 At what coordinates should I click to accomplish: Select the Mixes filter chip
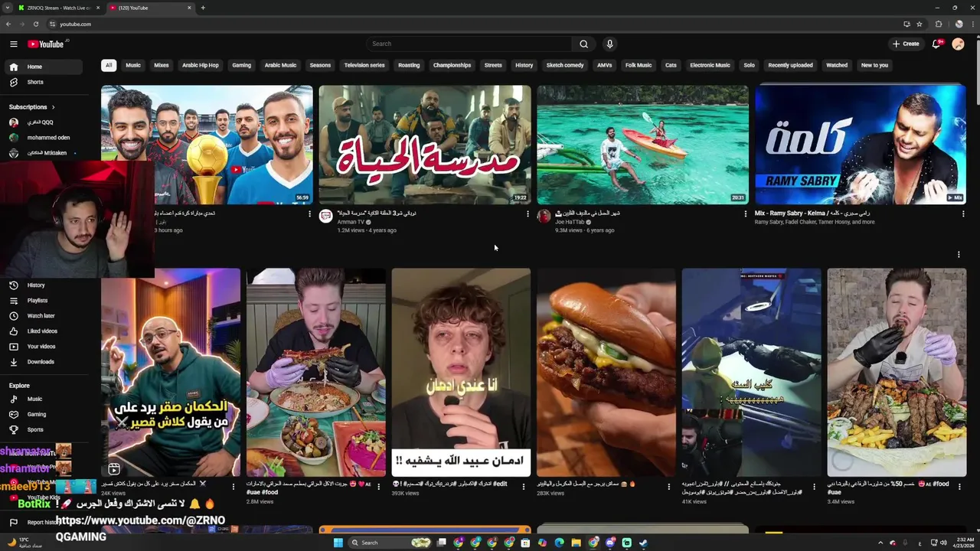(x=161, y=65)
